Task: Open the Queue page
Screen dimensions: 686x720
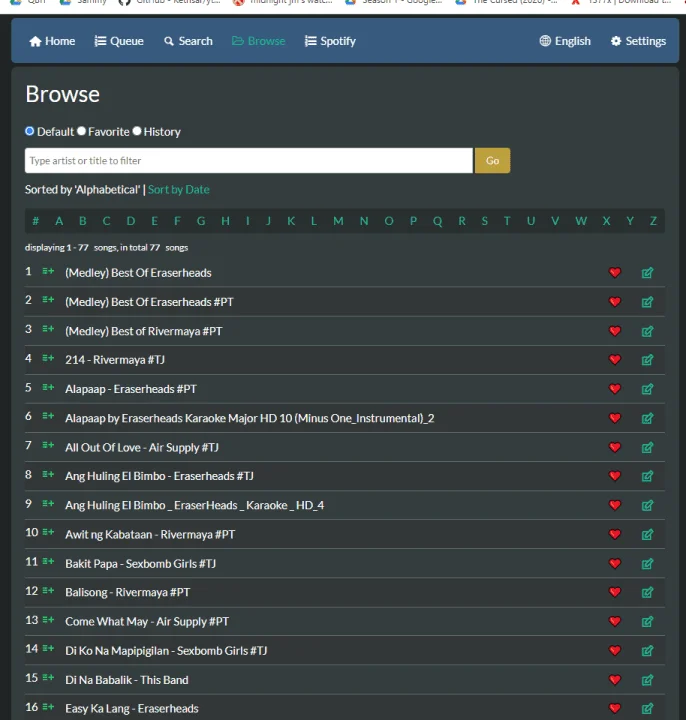Action: tap(119, 41)
